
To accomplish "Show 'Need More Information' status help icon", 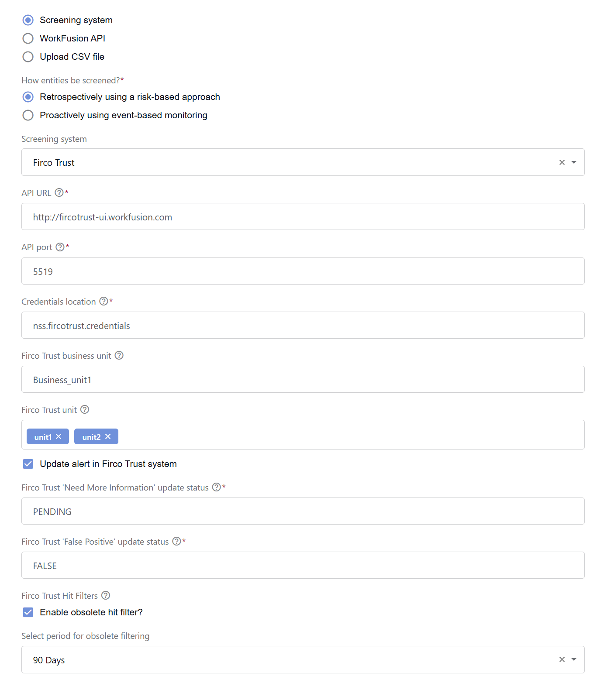I will [x=216, y=487].
